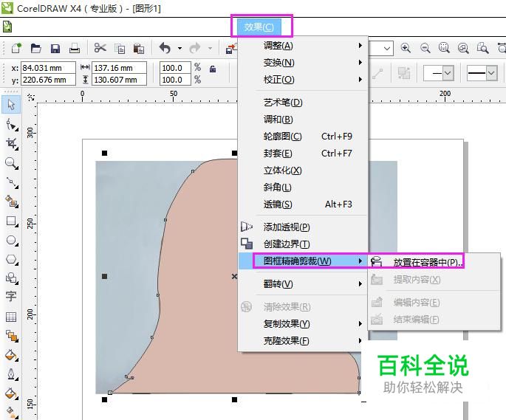Toggle the lock ratio padlock
The width and height of the screenshot is (506, 420).
pos(212,69)
